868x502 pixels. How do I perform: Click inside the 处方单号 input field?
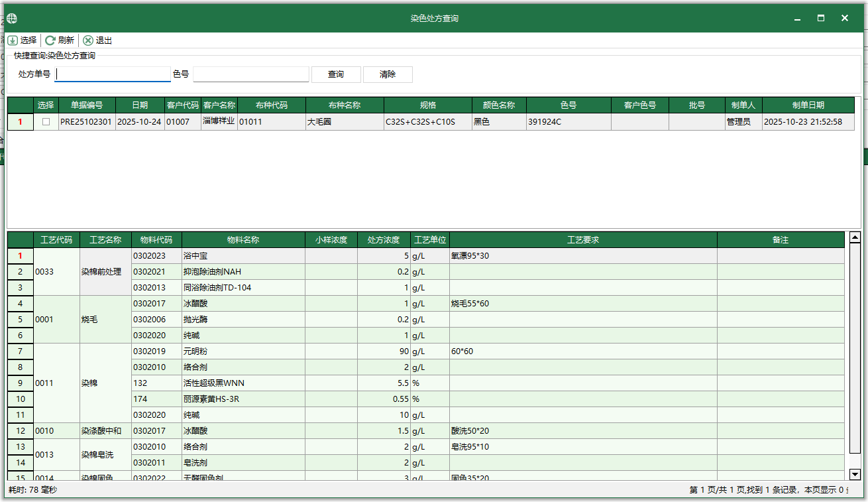(112, 74)
